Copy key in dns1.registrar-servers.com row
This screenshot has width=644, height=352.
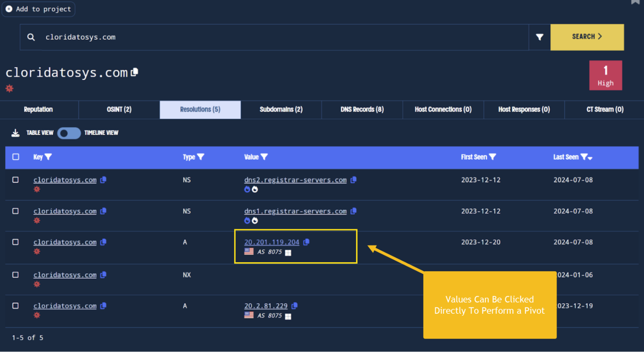pyautogui.click(x=103, y=211)
